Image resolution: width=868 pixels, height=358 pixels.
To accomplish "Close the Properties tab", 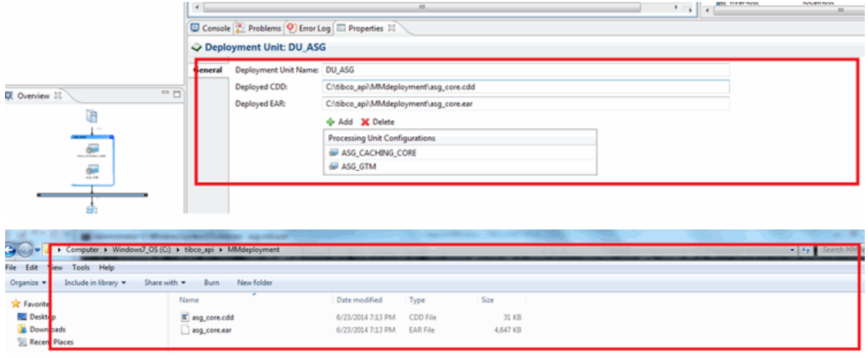I will tap(391, 28).
